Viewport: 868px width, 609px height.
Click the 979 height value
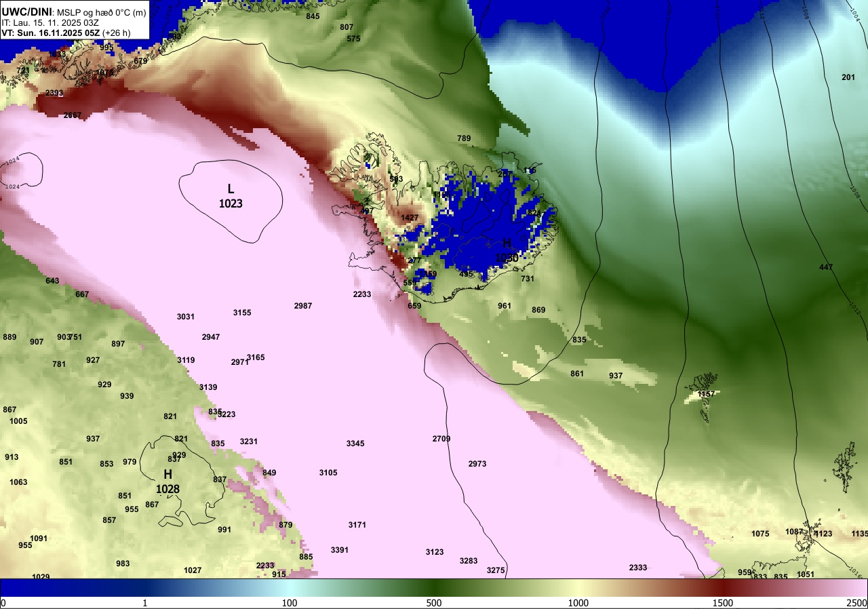click(130, 462)
